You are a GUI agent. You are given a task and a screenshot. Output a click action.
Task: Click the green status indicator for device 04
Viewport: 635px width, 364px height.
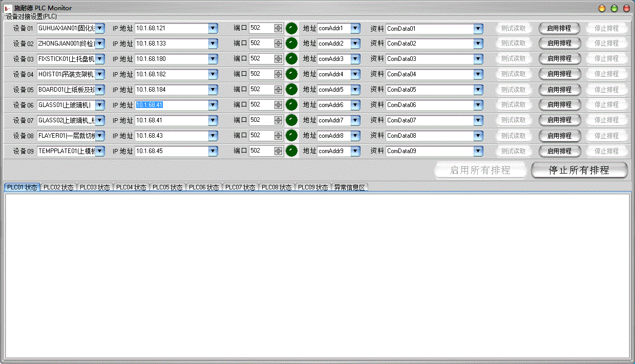pyautogui.click(x=291, y=74)
